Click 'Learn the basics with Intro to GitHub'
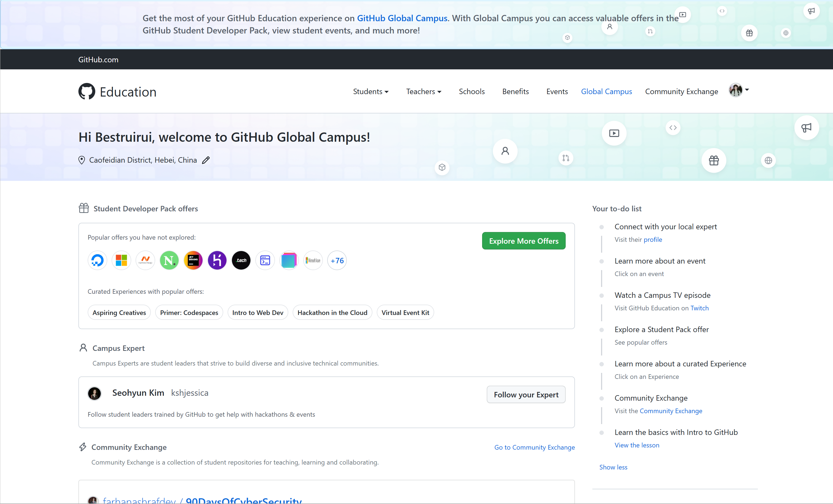Screen dimensions: 833x504 (676, 432)
